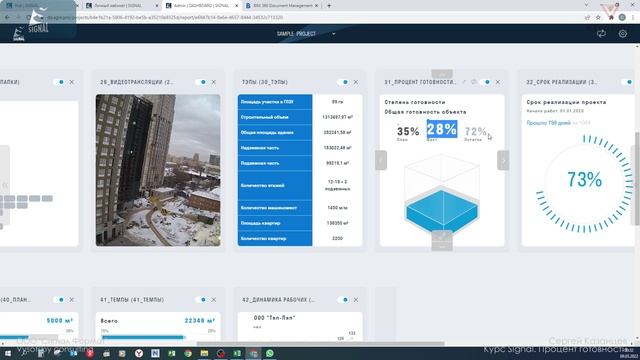Close the 40_План widget
Screen dimensions: 640x360
tap(72, 300)
